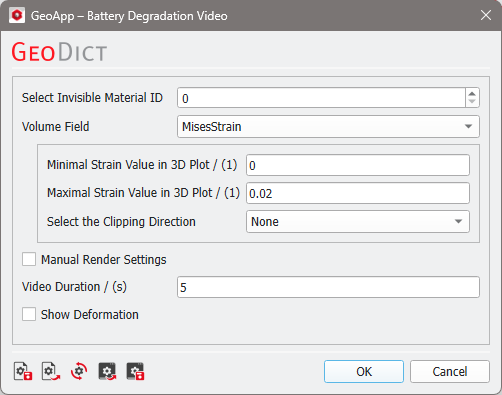Increment the Invisible Material ID value

(x=472, y=93)
